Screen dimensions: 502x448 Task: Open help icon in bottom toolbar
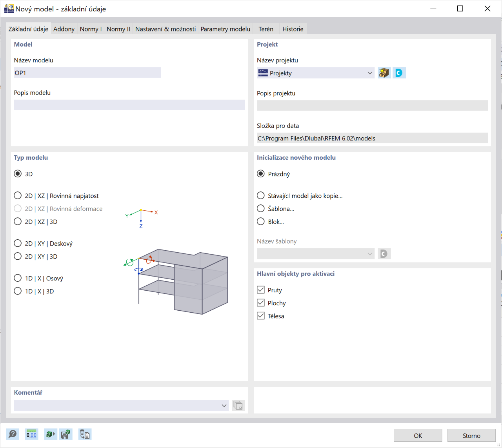coord(13,434)
